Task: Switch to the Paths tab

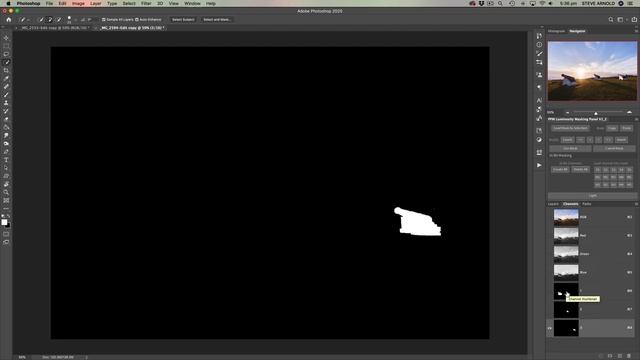Action: pyautogui.click(x=587, y=204)
